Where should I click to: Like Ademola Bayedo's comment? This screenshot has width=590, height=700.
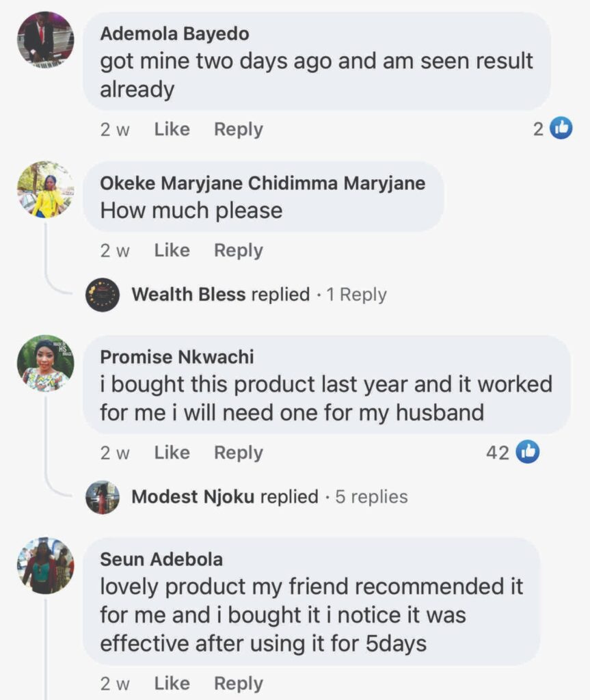pos(172,129)
